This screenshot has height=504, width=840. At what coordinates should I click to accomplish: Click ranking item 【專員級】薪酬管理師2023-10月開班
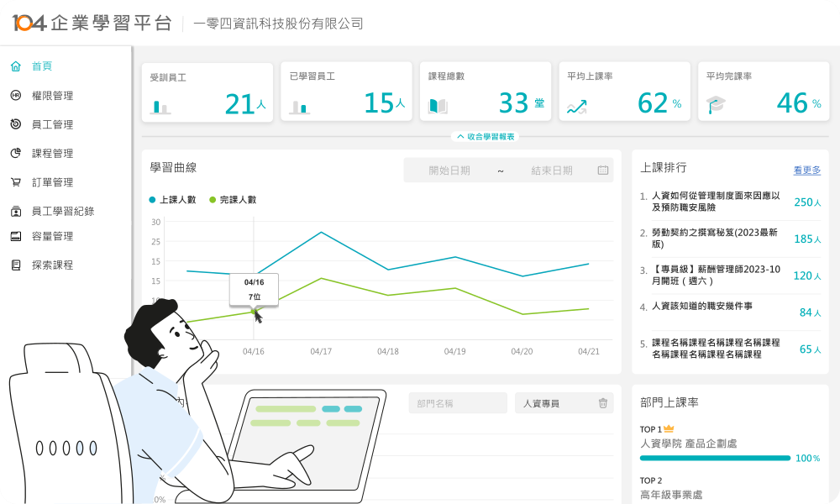(716, 275)
